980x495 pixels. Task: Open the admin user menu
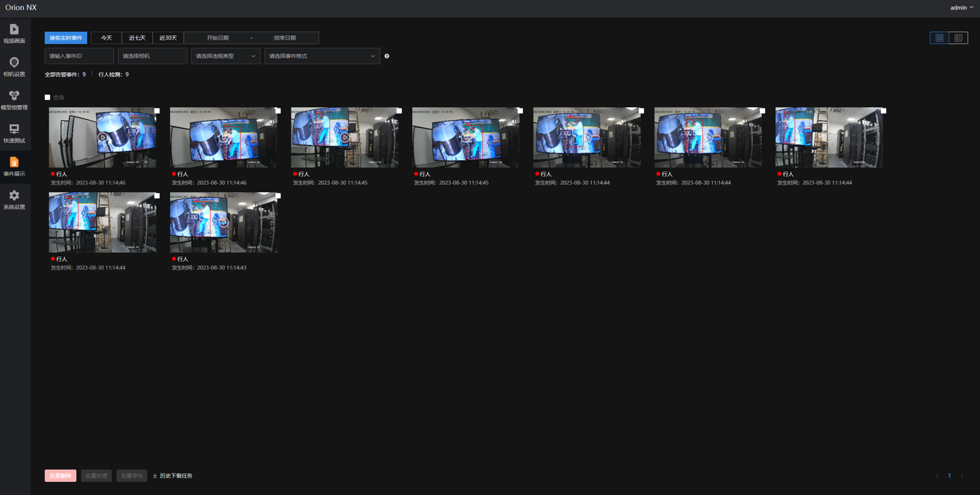click(961, 8)
